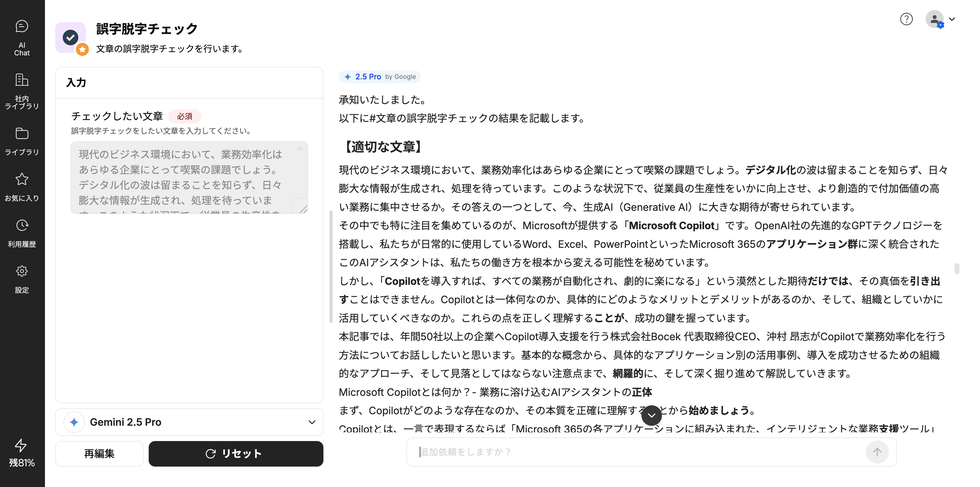Click the send arrow to submit
The height and width of the screenshot is (487, 980).
point(877,452)
